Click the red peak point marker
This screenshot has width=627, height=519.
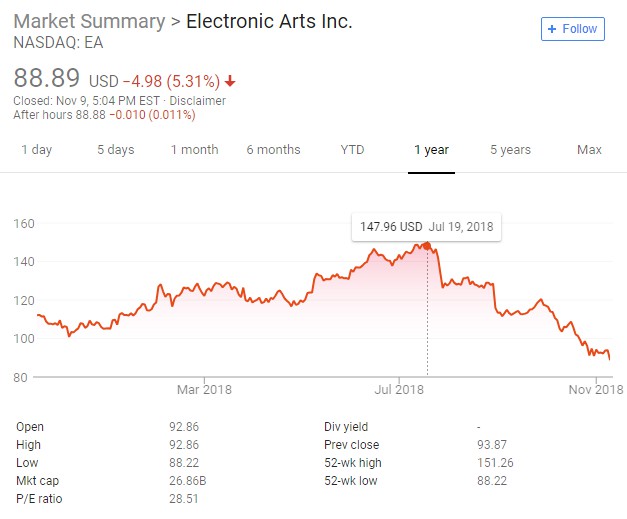(x=428, y=245)
